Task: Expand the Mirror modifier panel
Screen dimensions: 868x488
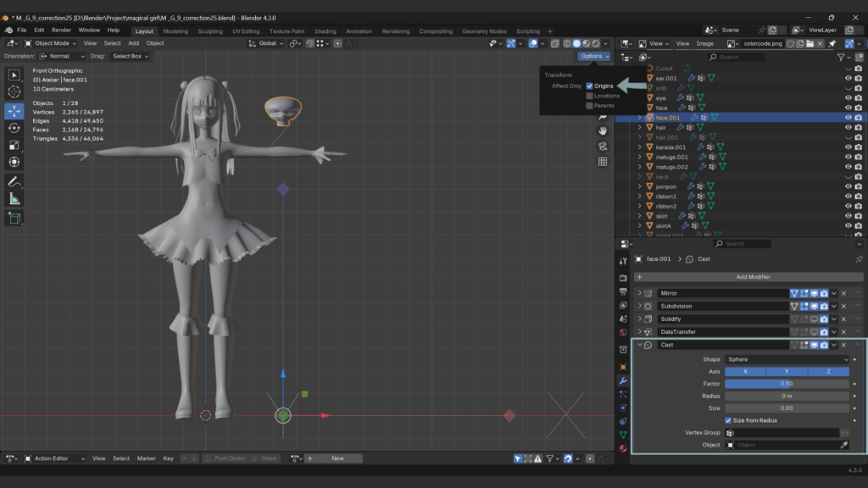Action: tap(640, 293)
